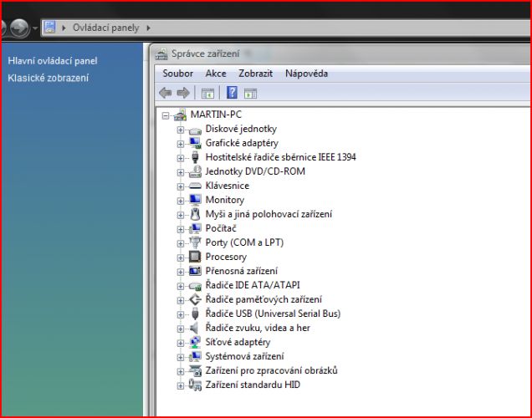Click the Control Panel icon in address bar

(x=50, y=28)
